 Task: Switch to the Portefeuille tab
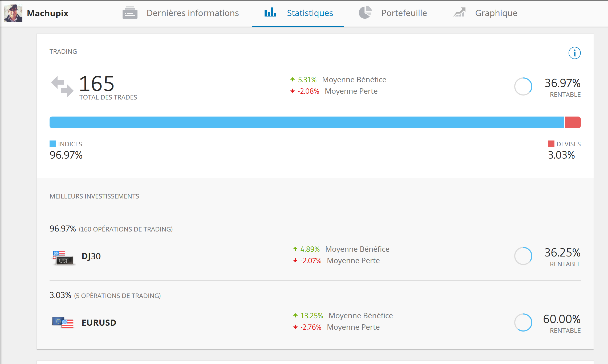404,13
